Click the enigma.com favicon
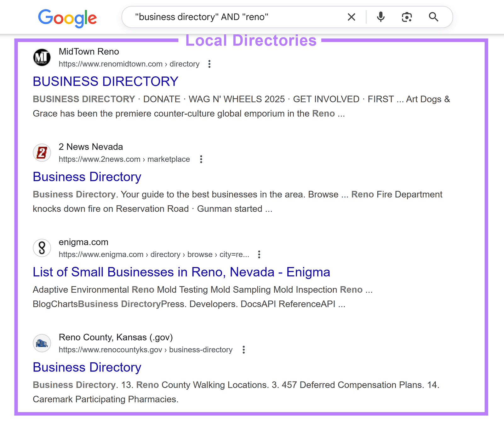The image size is (504, 426). pyautogui.click(x=42, y=248)
